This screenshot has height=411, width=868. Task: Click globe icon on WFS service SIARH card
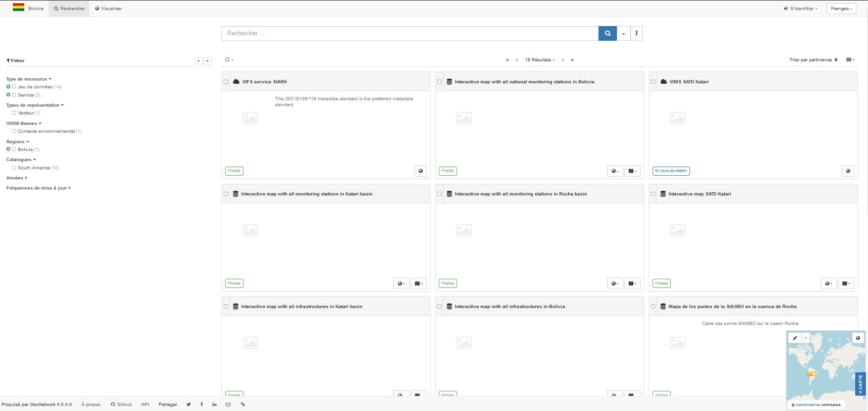[x=420, y=171]
